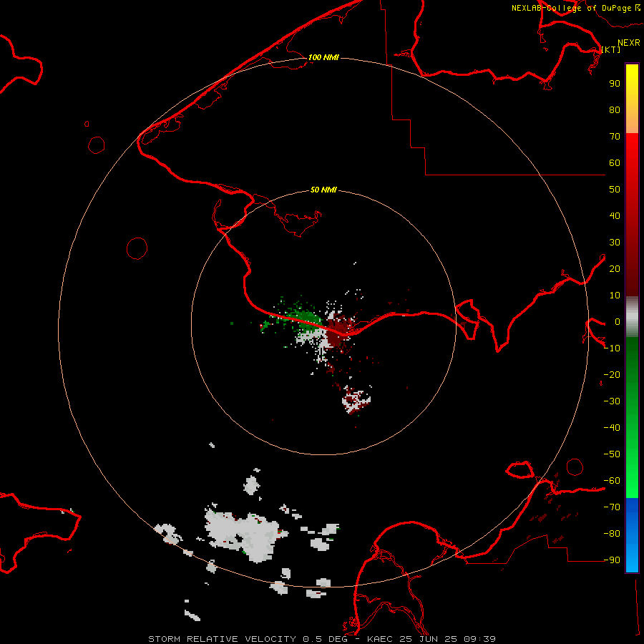This screenshot has width=644, height=644.
Task: Click the 50 NMI range ring label
Action: tap(323, 190)
